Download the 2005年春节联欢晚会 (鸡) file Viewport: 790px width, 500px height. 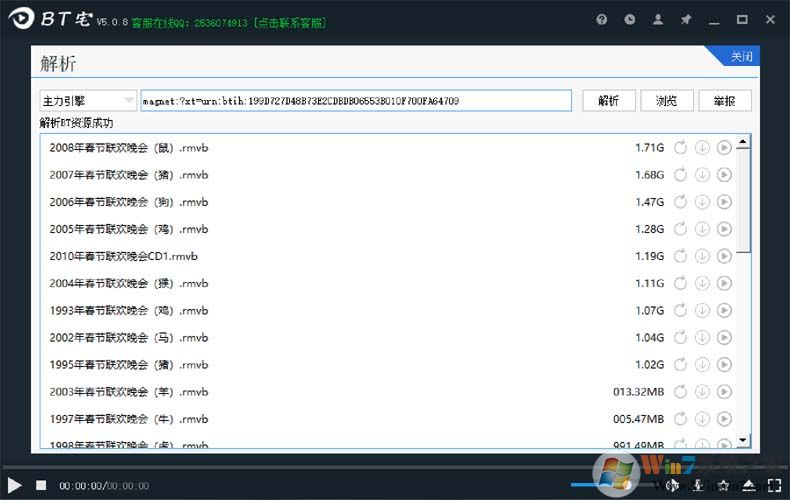pos(702,229)
